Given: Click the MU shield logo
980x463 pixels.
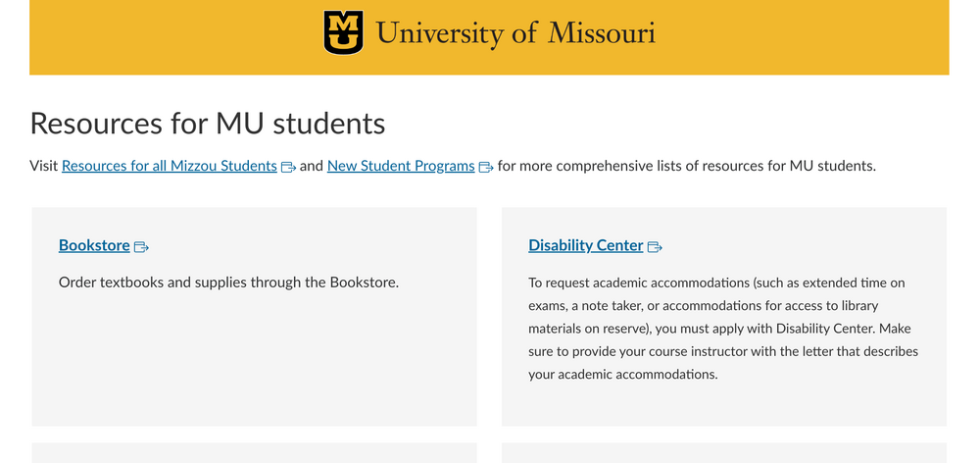Looking at the screenshot, I should [343, 32].
